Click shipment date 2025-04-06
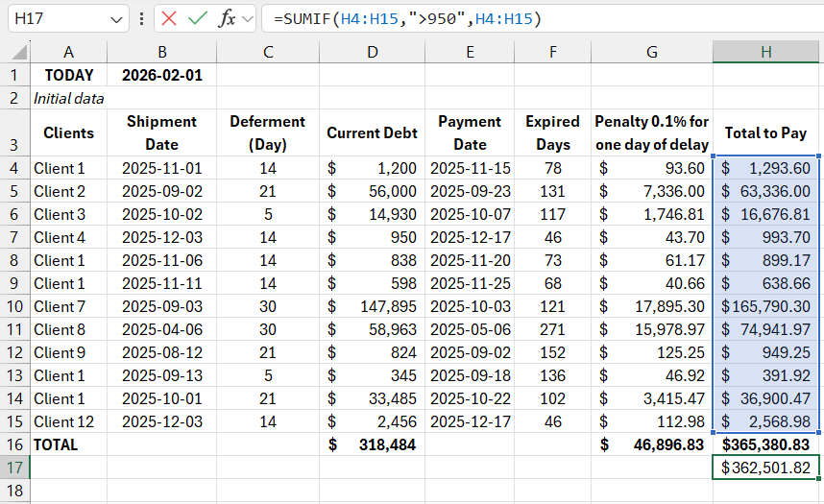 (162, 329)
